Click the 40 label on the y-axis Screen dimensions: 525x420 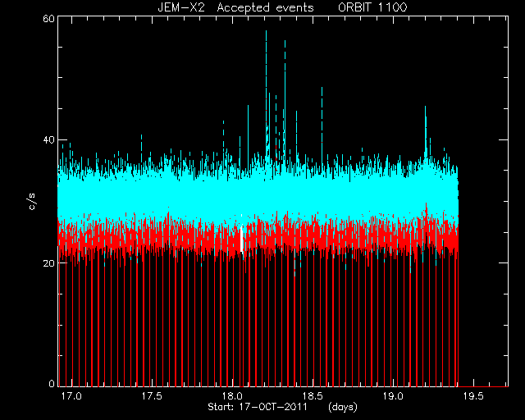pyautogui.click(x=48, y=139)
